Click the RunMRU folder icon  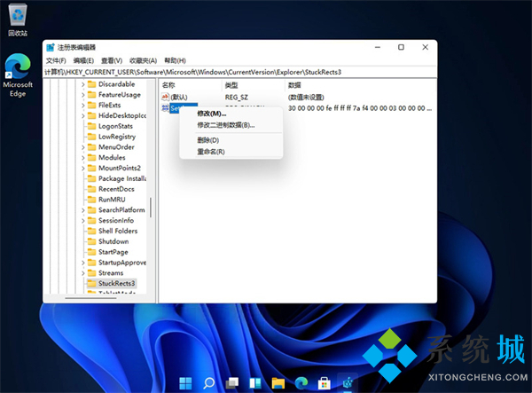coord(91,200)
